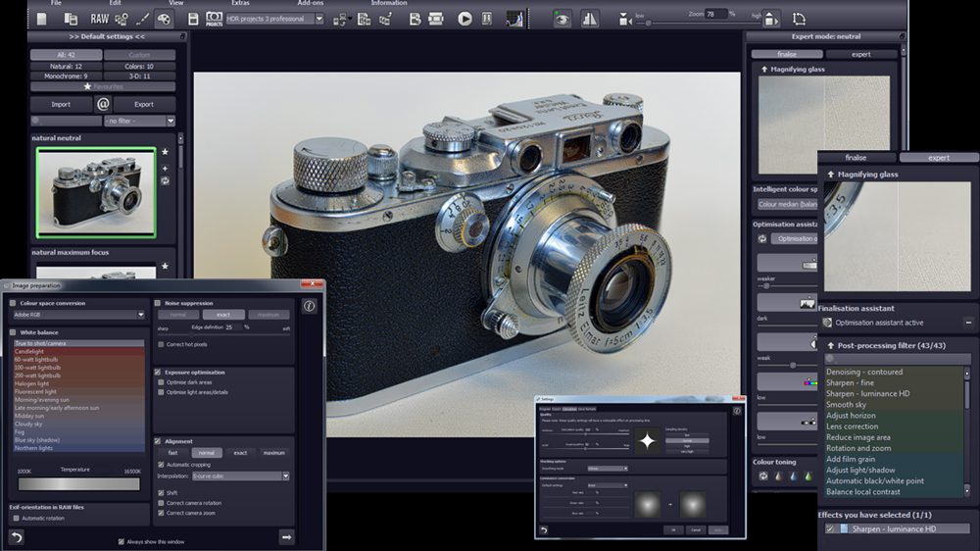Open the RAW module icon
Viewport: 980px width, 551px height.
(99, 19)
